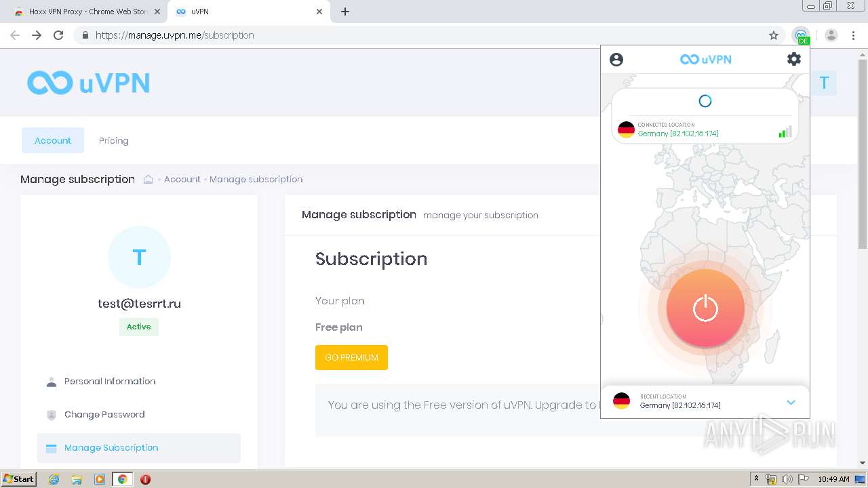Click the system tray volume icon
Image resolution: width=868 pixels, height=488 pixels.
[x=787, y=479]
